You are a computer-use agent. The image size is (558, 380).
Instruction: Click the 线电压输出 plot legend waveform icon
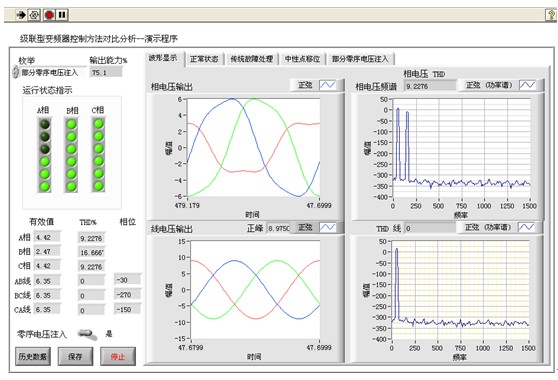tap(327, 227)
